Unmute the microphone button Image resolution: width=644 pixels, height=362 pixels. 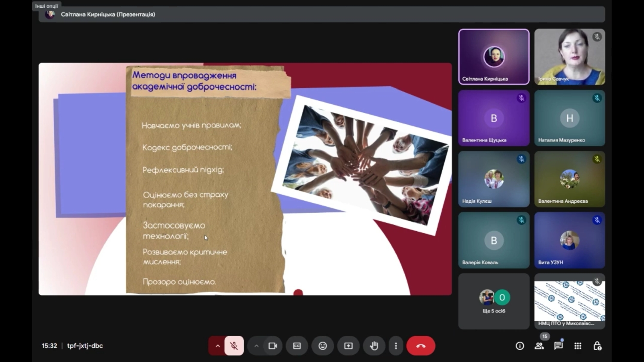click(x=234, y=346)
